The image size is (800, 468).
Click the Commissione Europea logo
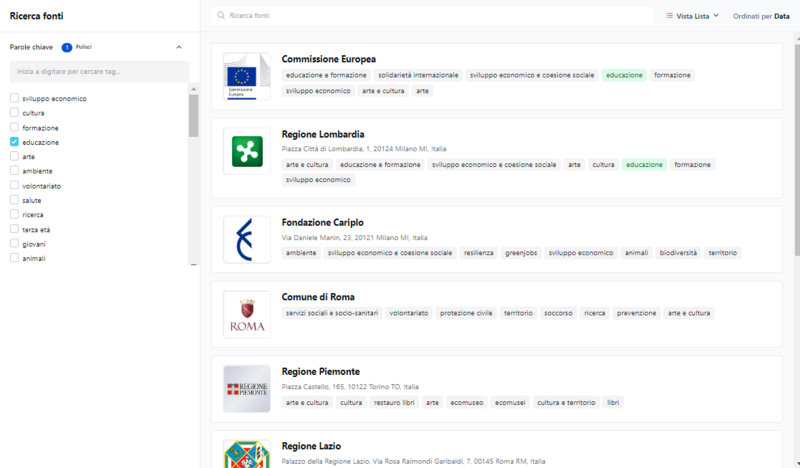coord(246,76)
